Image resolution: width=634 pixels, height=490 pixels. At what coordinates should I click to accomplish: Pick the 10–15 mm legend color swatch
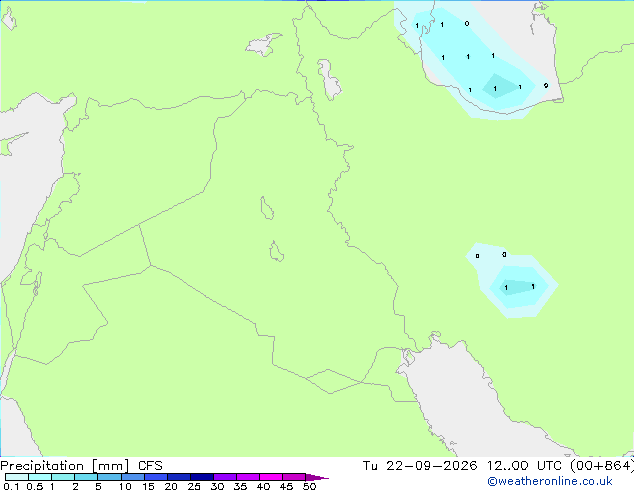pos(132,477)
